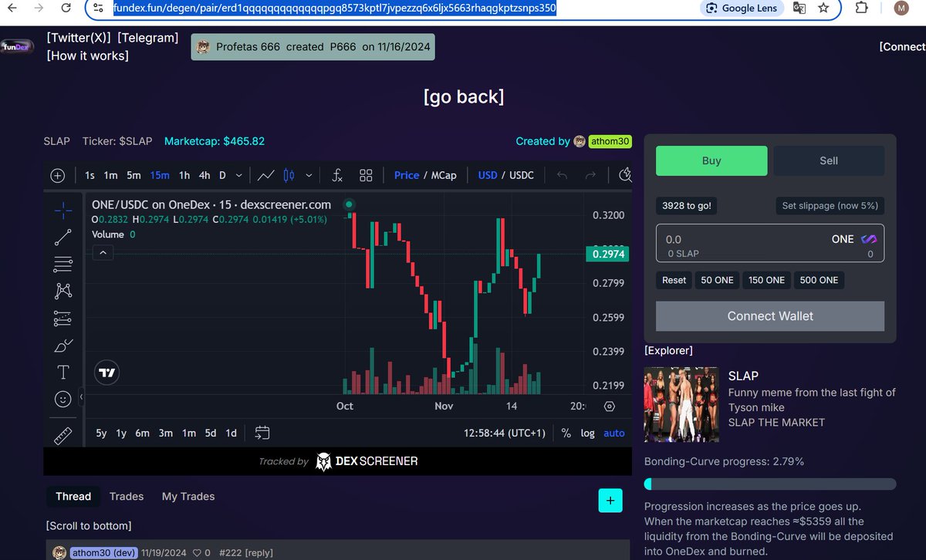Click the chart redo arrow
926x560 pixels.
[x=590, y=175]
